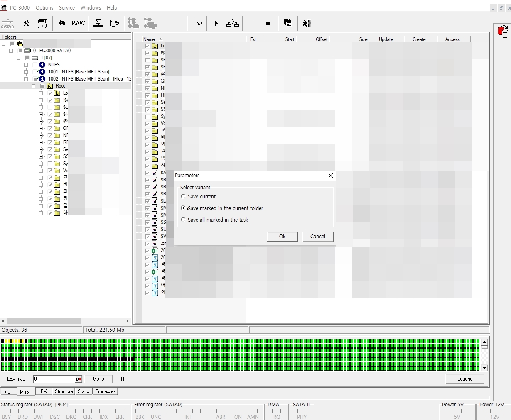Click the RAW recovery toolbar button
Screen dimensions: 511x420
coord(78,23)
